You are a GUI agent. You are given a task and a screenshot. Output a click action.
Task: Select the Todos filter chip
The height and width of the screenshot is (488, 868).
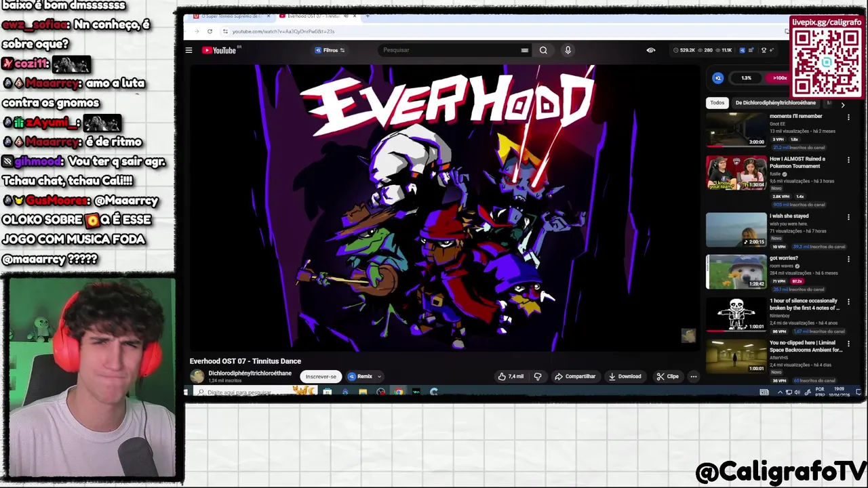[x=717, y=103]
